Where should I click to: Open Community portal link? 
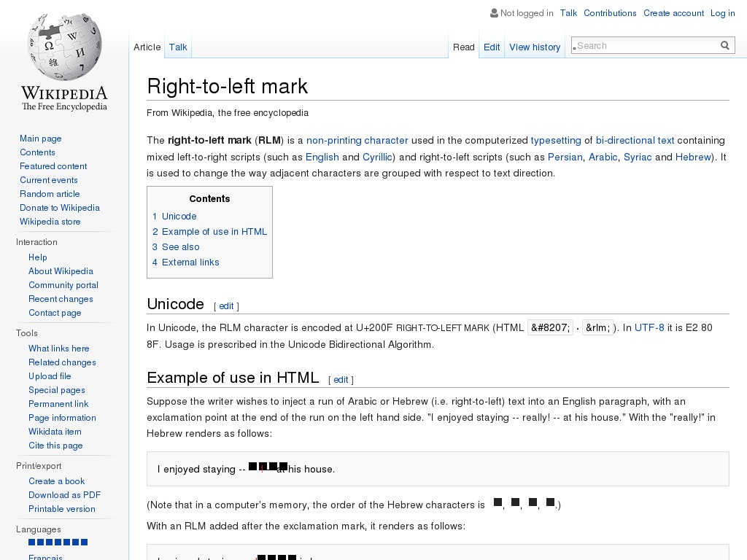point(63,285)
